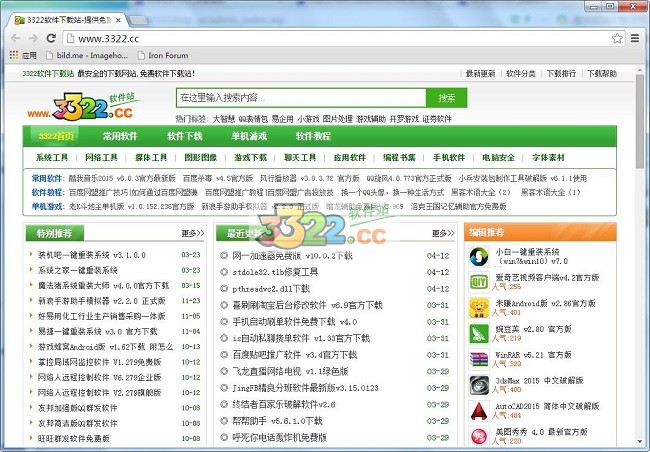Click the 3322.cc site logo

pos(83,107)
